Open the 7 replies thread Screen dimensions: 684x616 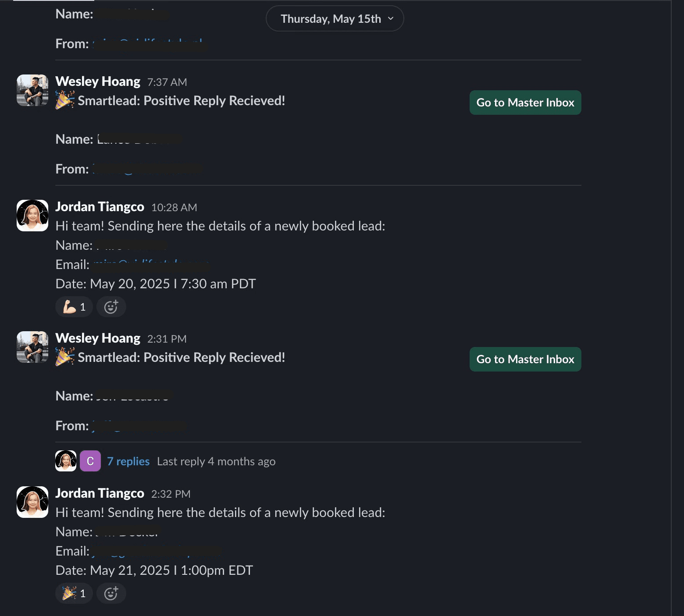128,461
